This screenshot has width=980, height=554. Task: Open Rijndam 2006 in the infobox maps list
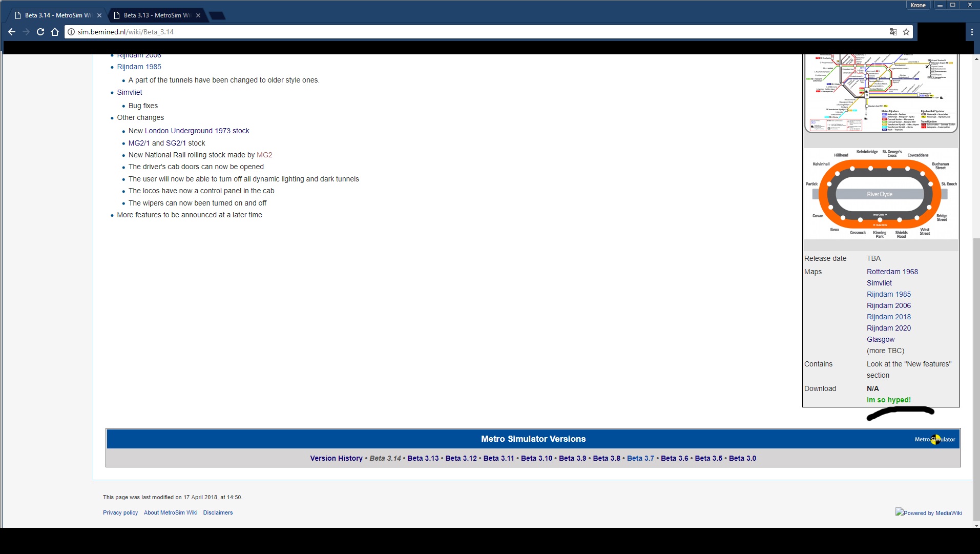(889, 305)
